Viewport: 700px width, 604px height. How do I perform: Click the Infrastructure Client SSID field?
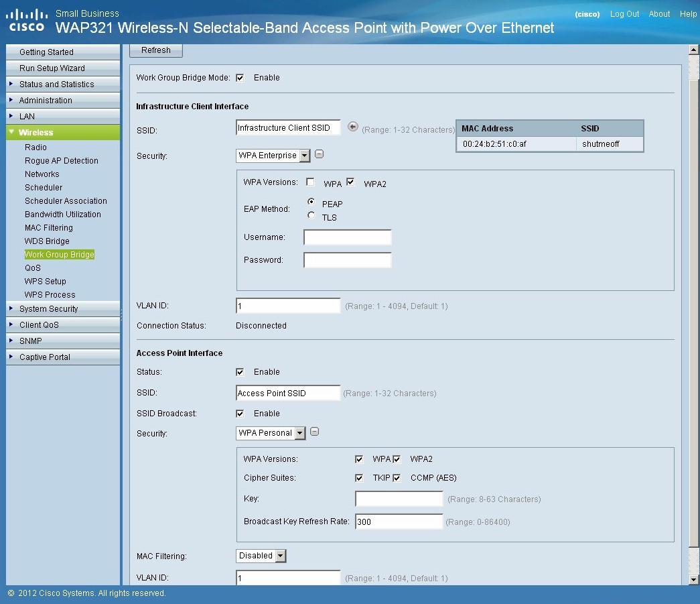pos(288,128)
